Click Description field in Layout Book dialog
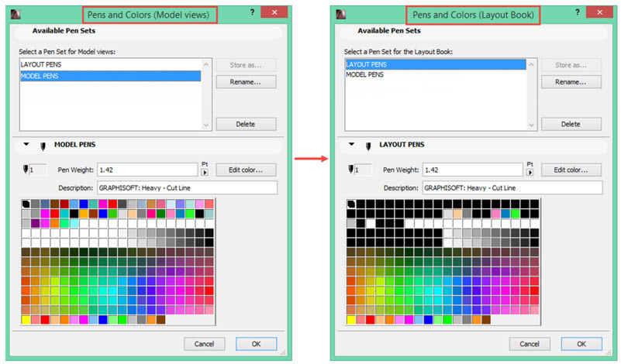 [512, 188]
